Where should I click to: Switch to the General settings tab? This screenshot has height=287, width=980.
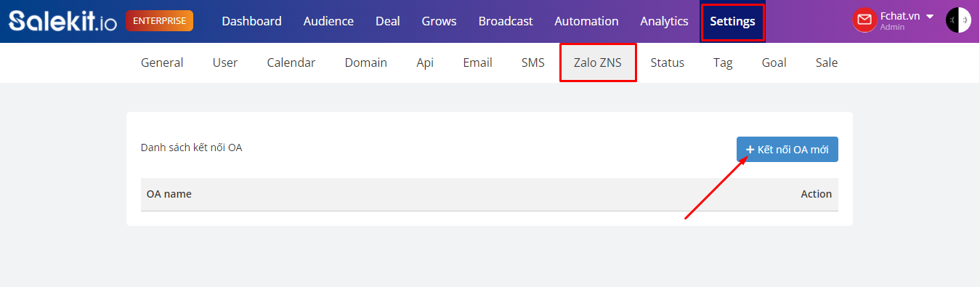click(162, 62)
